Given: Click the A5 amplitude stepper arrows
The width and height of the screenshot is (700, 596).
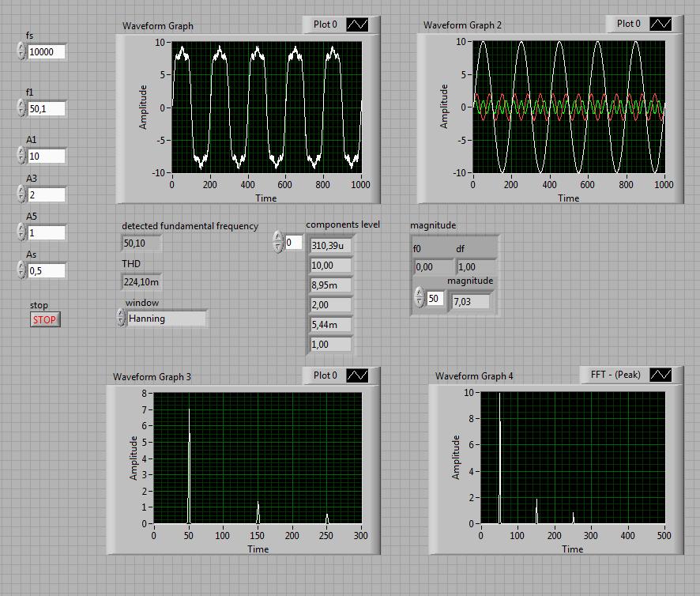Looking at the screenshot, I should pos(21,232).
